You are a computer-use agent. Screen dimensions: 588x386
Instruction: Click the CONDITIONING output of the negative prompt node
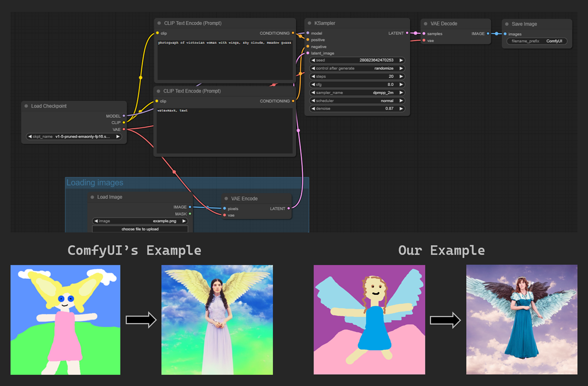pyautogui.click(x=293, y=101)
